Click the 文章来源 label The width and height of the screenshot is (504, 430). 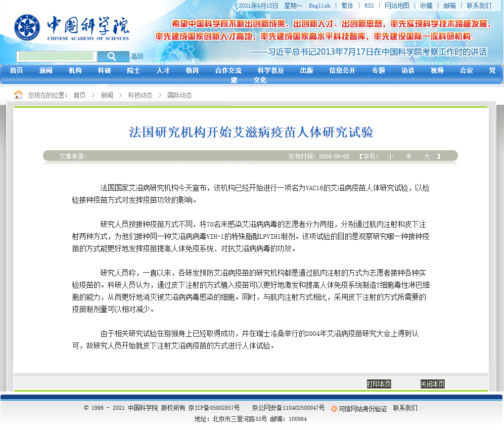(73, 156)
